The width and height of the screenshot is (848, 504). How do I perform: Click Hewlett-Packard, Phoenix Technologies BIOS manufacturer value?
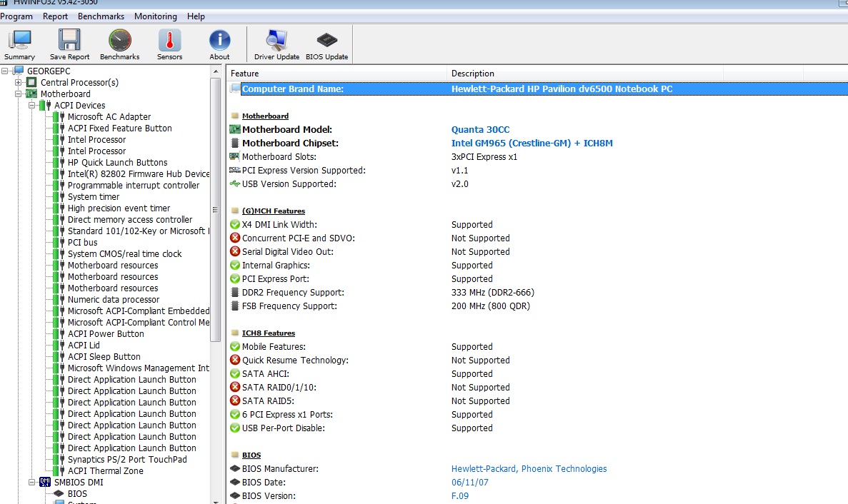click(529, 468)
